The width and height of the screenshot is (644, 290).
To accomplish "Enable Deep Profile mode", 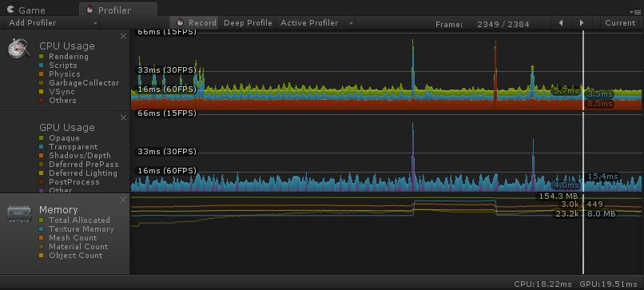I will [248, 23].
